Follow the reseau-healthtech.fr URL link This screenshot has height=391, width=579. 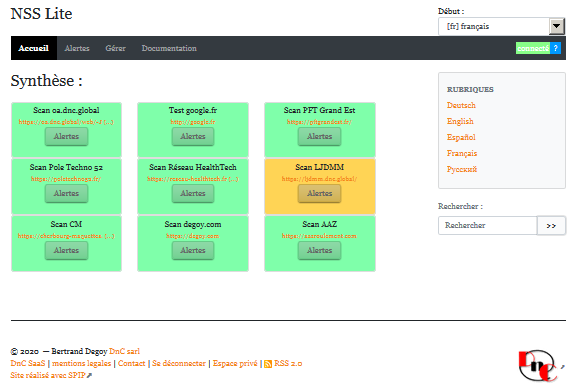click(193, 179)
